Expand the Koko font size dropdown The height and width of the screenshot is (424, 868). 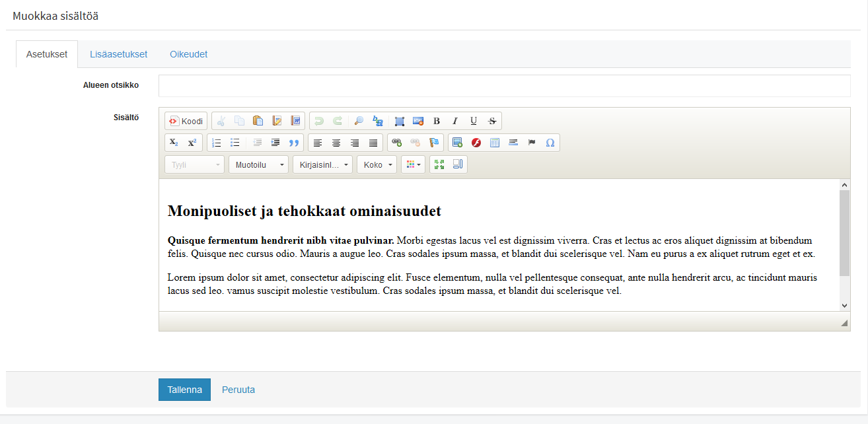click(x=377, y=164)
